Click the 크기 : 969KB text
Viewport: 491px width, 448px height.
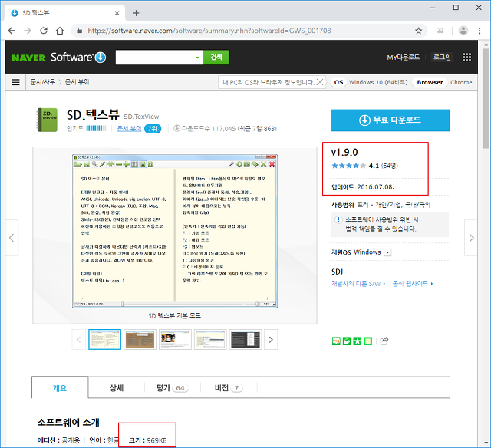147,440
